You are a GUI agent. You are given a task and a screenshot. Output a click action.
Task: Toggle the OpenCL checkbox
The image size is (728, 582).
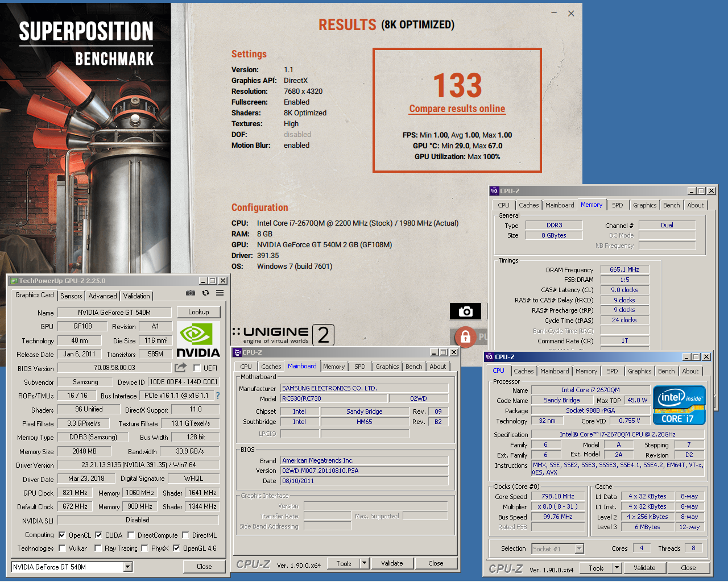coord(63,535)
